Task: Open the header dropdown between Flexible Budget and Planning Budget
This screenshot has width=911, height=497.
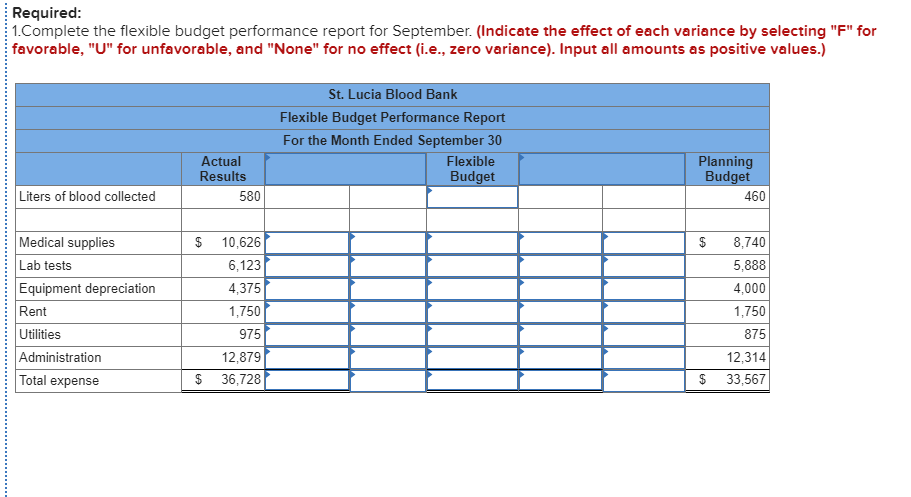Action: point(601,169)
